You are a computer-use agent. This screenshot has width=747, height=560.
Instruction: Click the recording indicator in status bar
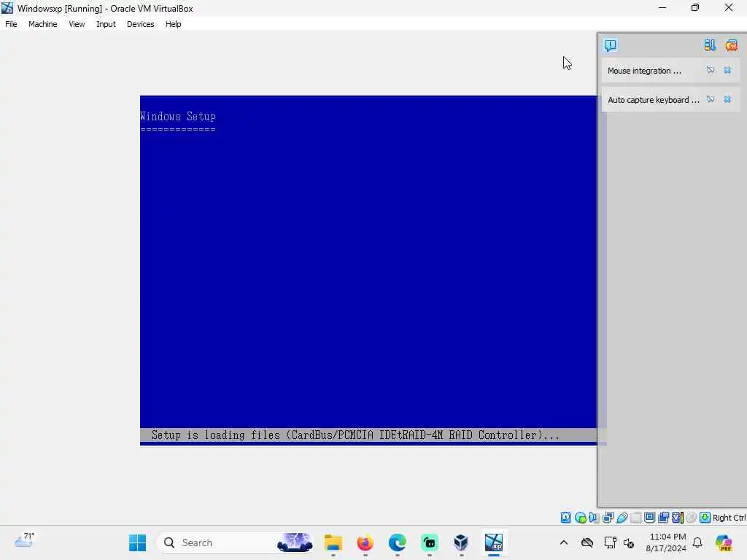click(x=663, y=518)
